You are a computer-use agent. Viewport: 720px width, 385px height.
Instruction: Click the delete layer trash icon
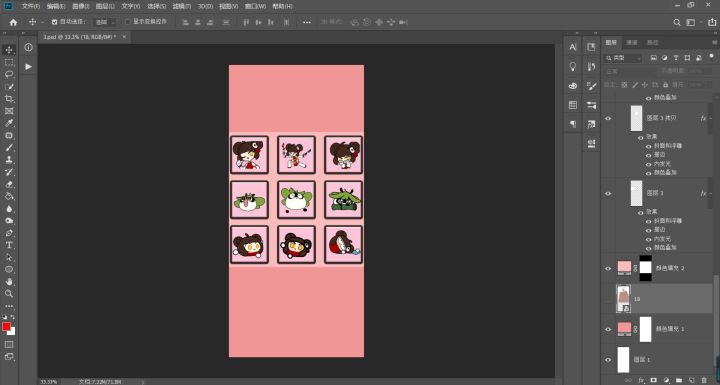tap(704, 380)
